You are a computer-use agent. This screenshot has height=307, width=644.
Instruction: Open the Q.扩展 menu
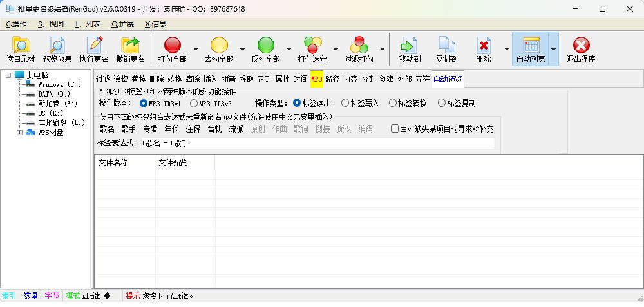pyautogui.click(x=122, y=24)
